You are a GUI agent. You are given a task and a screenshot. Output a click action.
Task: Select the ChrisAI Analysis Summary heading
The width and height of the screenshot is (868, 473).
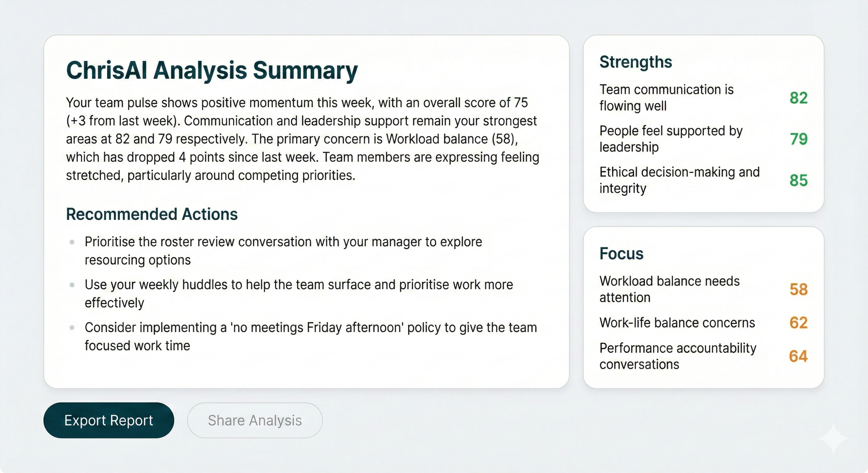point(212,70)
